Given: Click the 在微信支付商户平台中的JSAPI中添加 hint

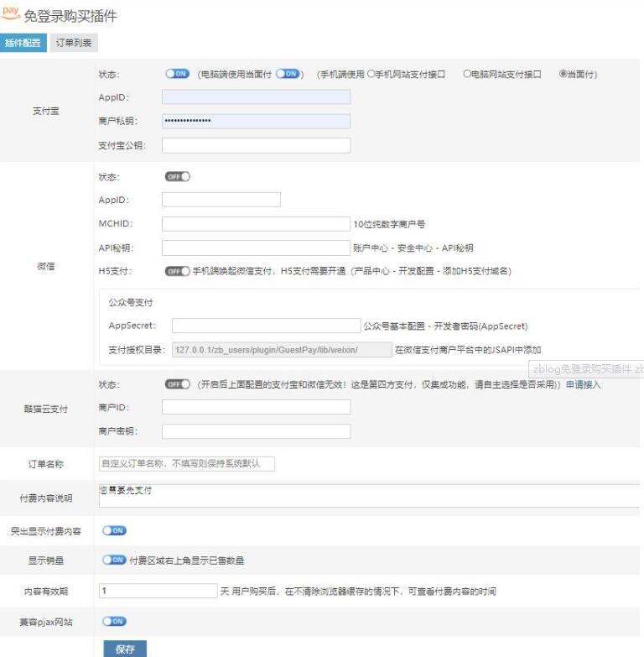Looking at the screenshot, I should (468, 350).
